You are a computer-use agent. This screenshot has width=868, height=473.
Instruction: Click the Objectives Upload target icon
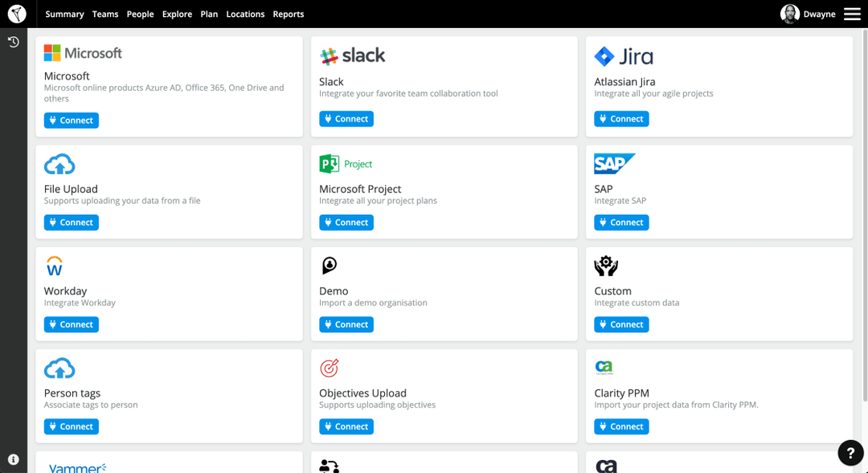[330, 367]
